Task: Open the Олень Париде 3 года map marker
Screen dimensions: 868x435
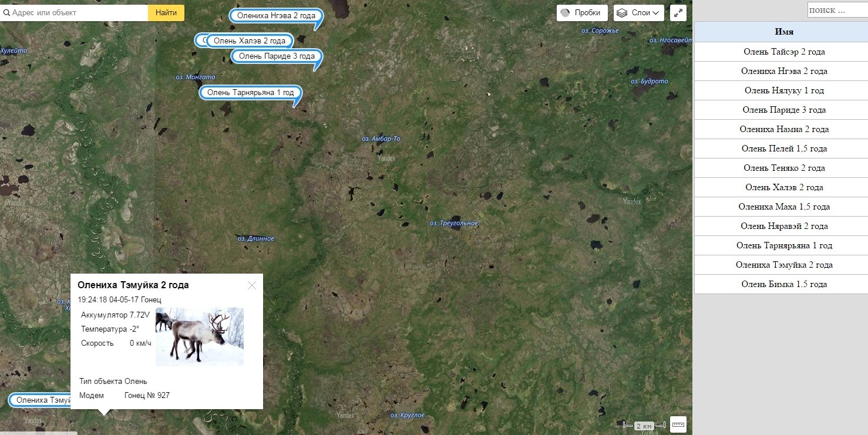Action: pyautogui.click(x=277, y=56)
